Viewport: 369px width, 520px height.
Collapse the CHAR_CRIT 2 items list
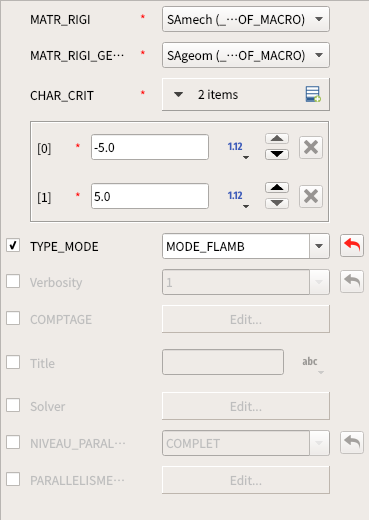pos(178,95)
